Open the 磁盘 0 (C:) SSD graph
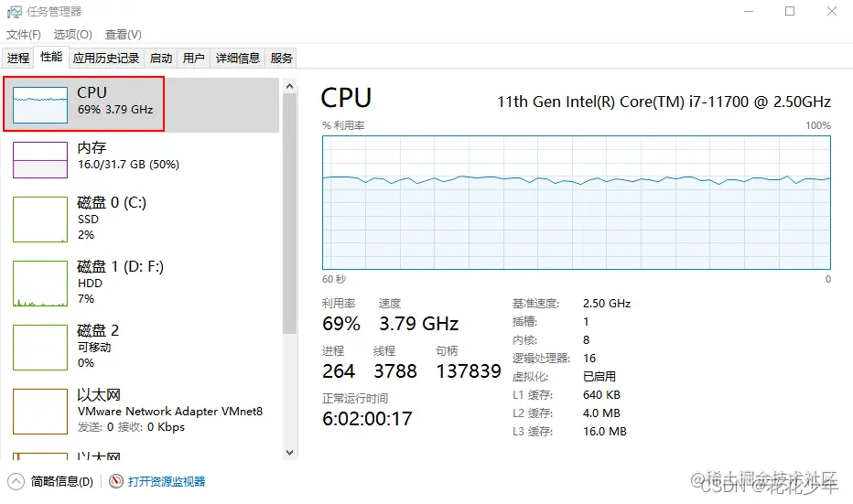This screenshot has width=853, height=504. pos(40,220)
